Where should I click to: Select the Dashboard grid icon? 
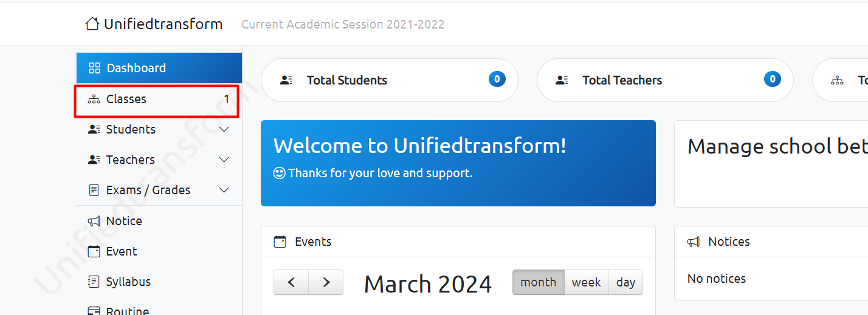[94, 68]
